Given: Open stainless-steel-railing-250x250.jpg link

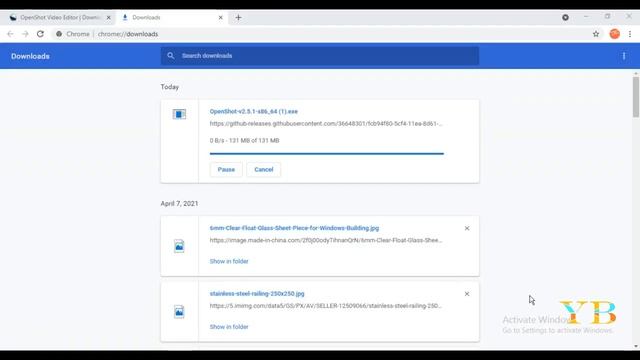Looking at the screenshot, I should click(x=257, y=293).
